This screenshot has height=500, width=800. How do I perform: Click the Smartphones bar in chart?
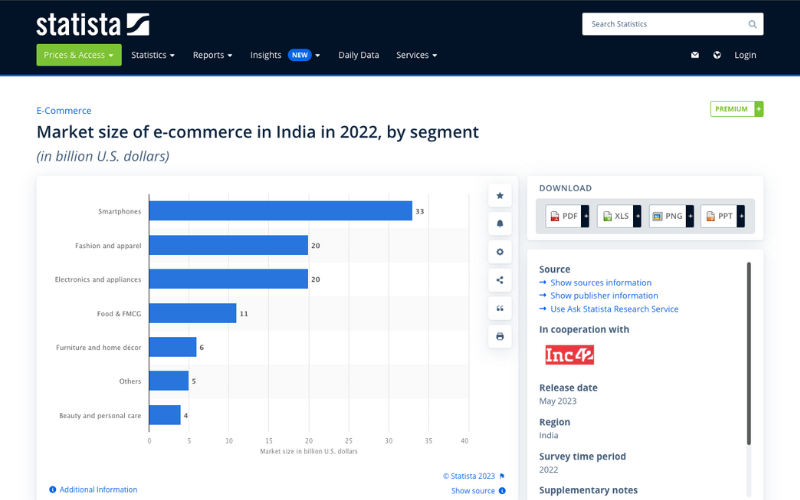[x=280, y=211]
